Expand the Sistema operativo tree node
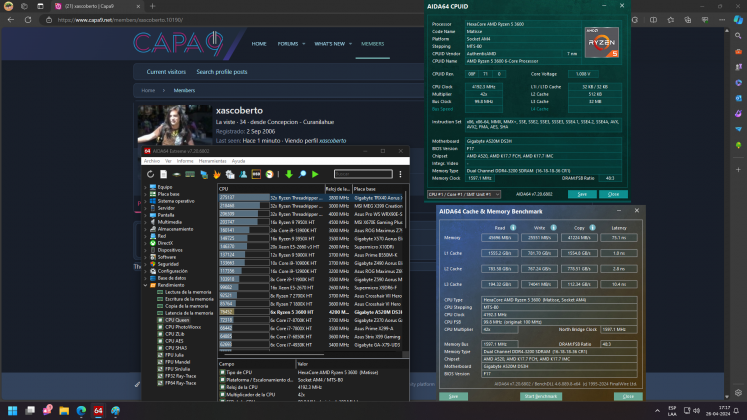Screen dimensions: 747x420 [x=146, y=201]
